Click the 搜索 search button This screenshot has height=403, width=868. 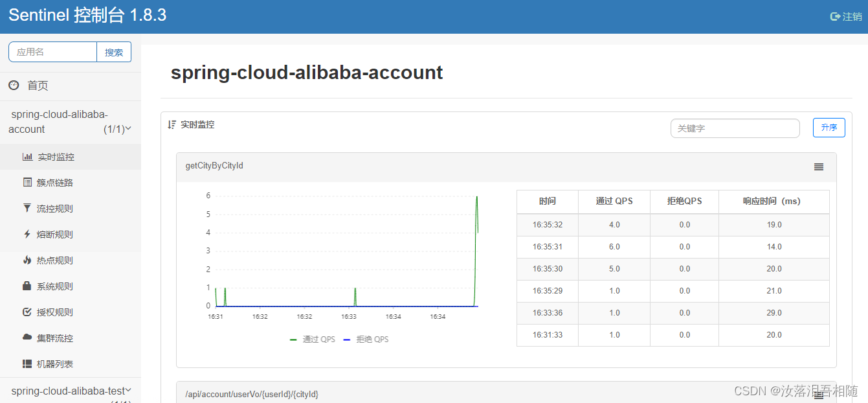(x=114, y=52)
